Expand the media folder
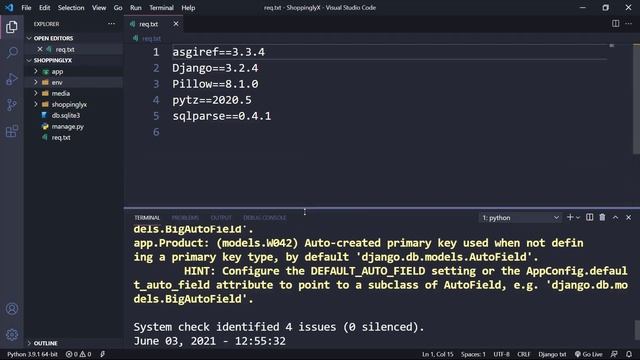Viewport: 640px width, 360px height. (x=36, y=93)
